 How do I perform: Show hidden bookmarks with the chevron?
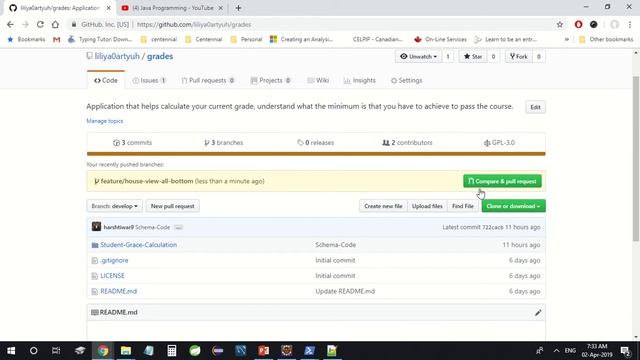567,39
